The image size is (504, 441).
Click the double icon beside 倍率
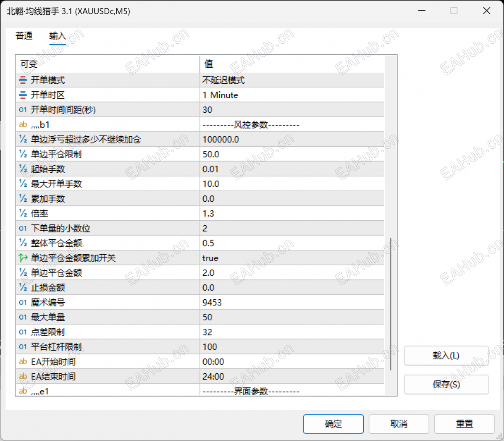click(x=23, y=214)
